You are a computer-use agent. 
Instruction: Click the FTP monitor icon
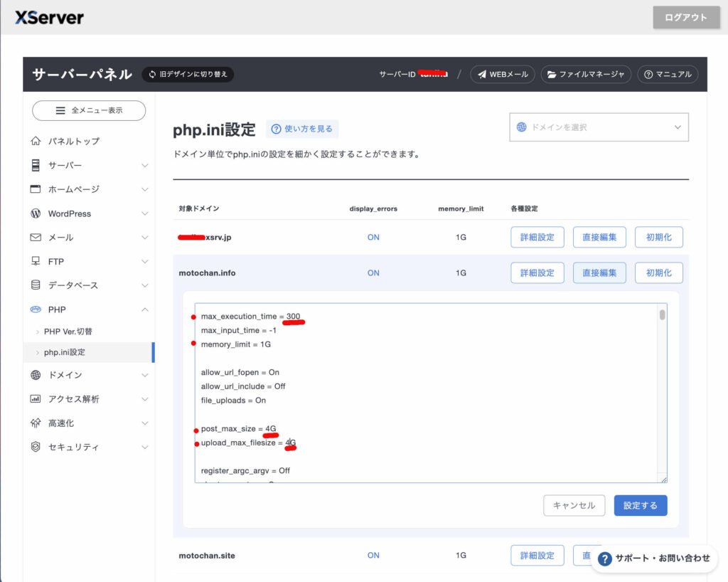coord(36,261)
